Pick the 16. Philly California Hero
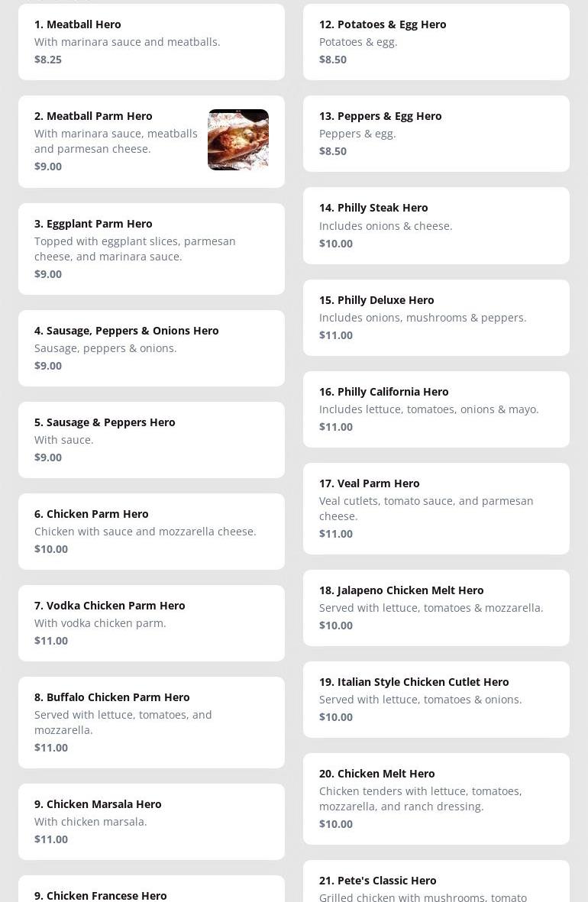 pyautogui.click(x=436, y=409)
